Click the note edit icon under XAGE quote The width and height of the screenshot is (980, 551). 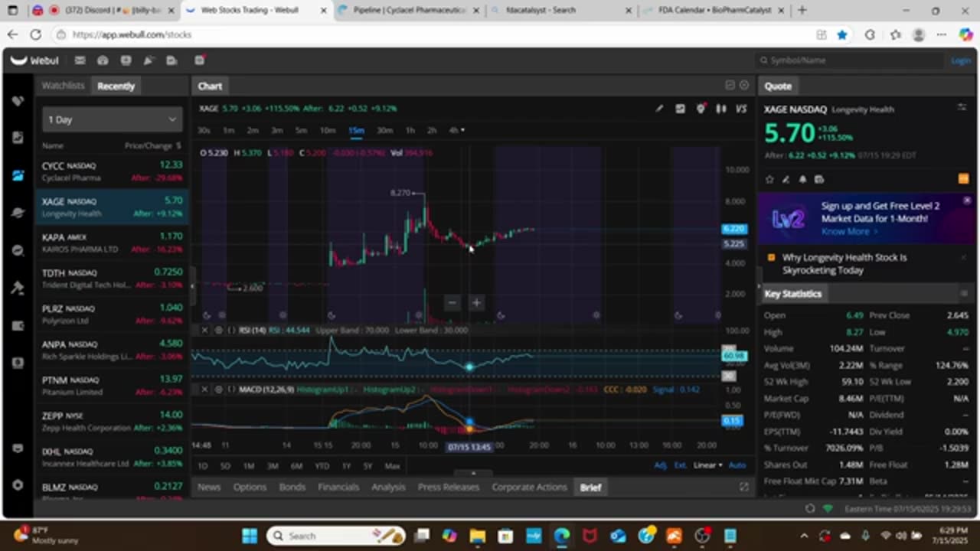(786, 179)
